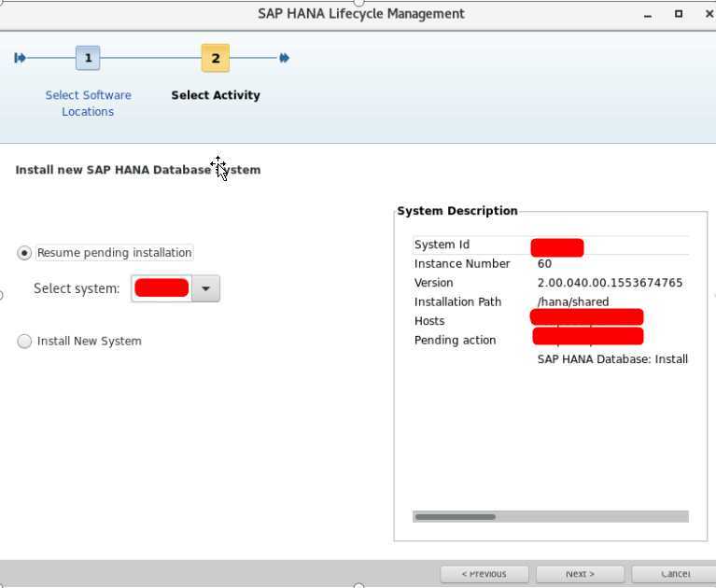Select the System Id row
This screenshot has width=716, height=588.
[x=551, y=245]
